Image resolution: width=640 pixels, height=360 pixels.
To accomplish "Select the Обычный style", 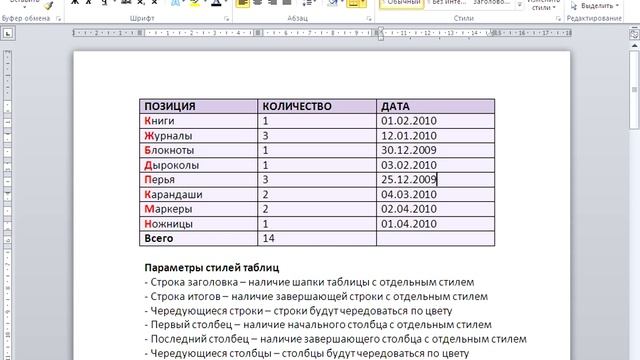I will (402, 4).
